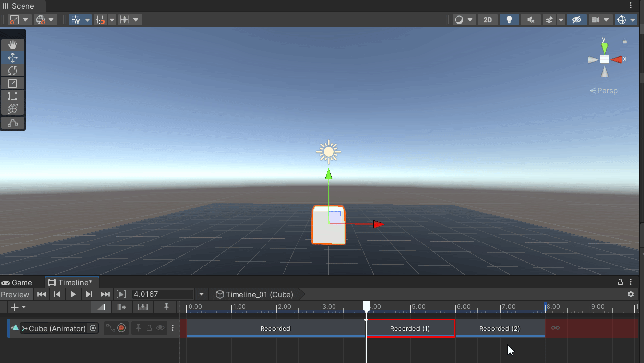644x363 pixels.
Task: Unmute Scene view audio
Action: (530, 20)
